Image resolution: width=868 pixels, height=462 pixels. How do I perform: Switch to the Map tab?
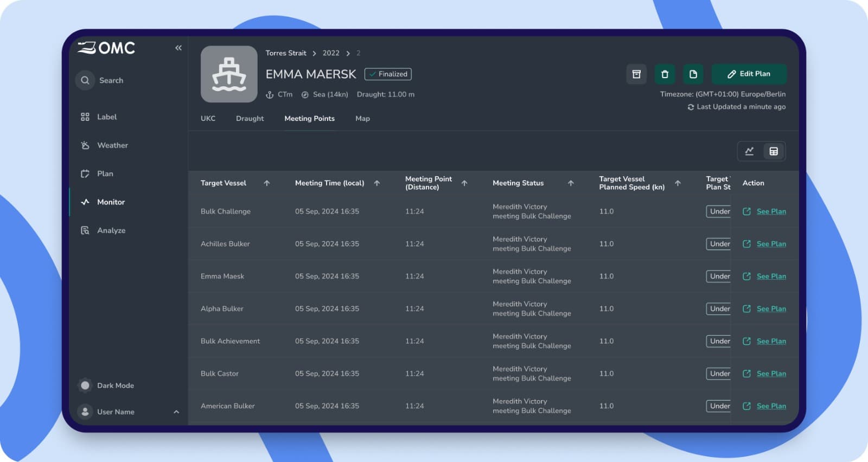[x=362, y=119]
